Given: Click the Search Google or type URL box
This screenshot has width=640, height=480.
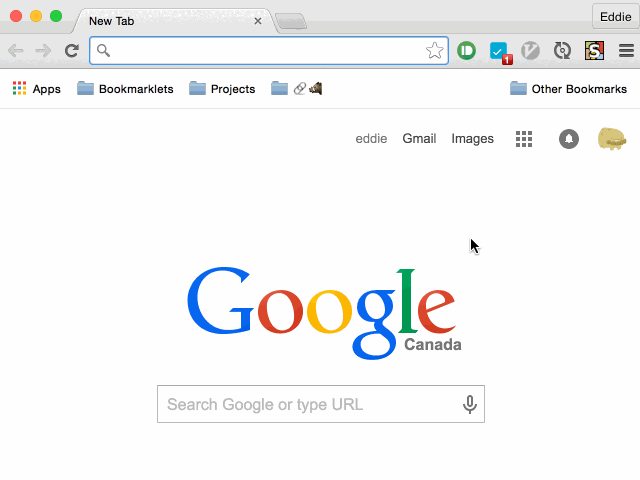Looking at the screenshot, I should click(321, 404).
